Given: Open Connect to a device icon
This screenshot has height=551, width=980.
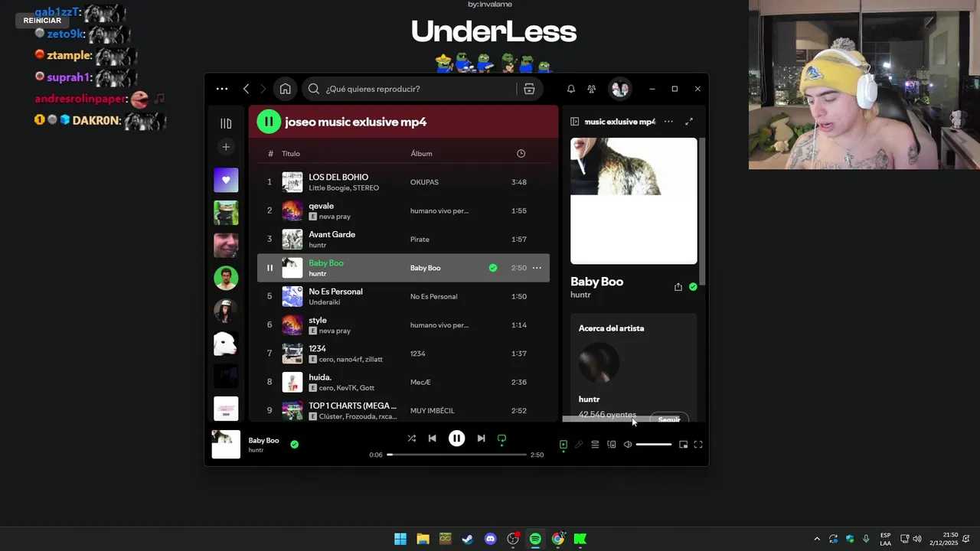Looking at the screenshot, I should (x=612, y=445).
